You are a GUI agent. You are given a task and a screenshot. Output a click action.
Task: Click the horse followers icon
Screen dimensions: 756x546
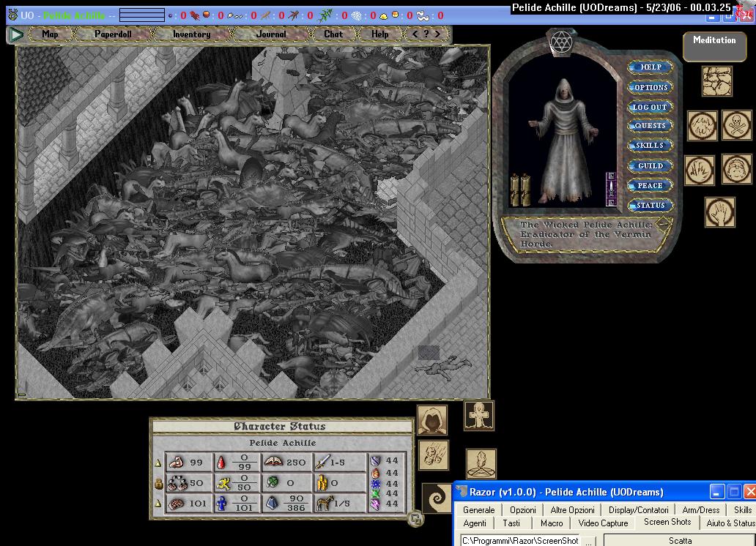pos(325,503)
